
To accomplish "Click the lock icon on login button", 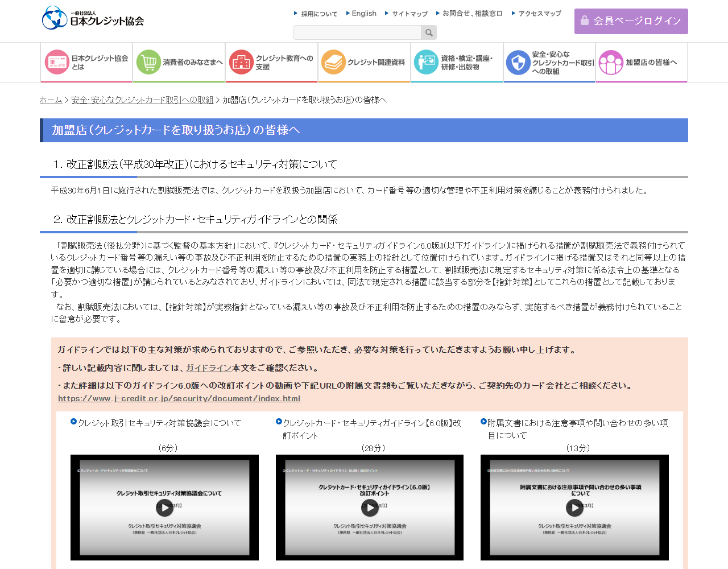I will 585,20.
